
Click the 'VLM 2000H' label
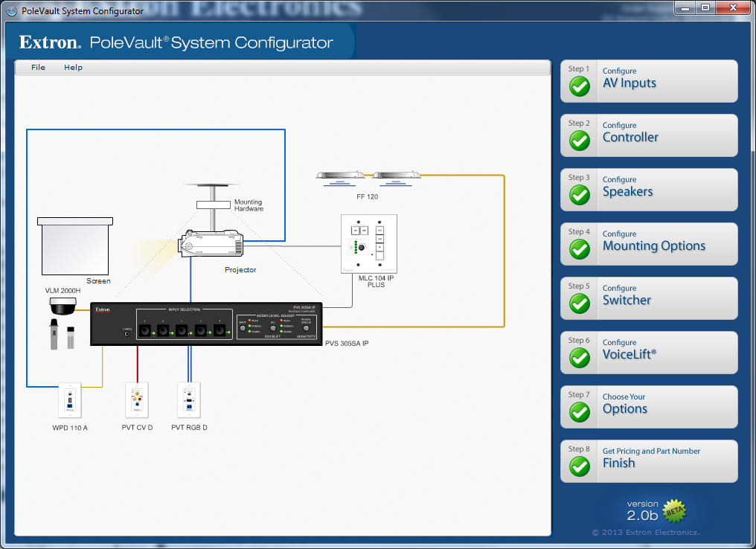coord(63,291)
